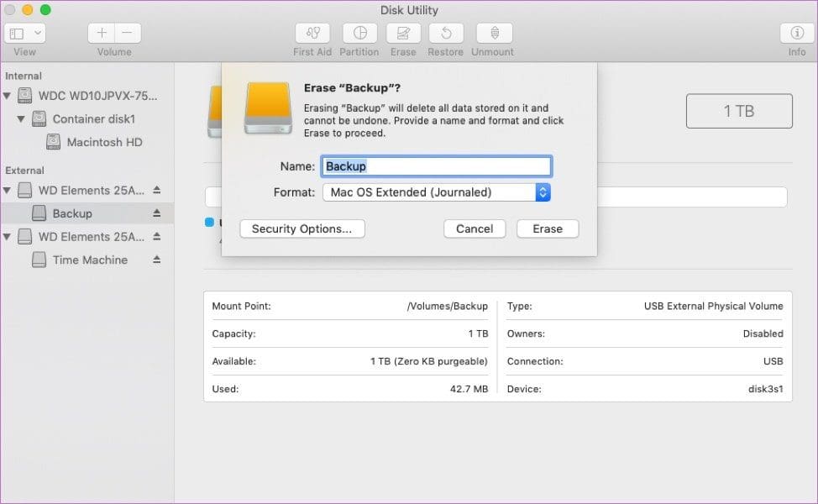Select Macintosh HD volume

(104, 142)
